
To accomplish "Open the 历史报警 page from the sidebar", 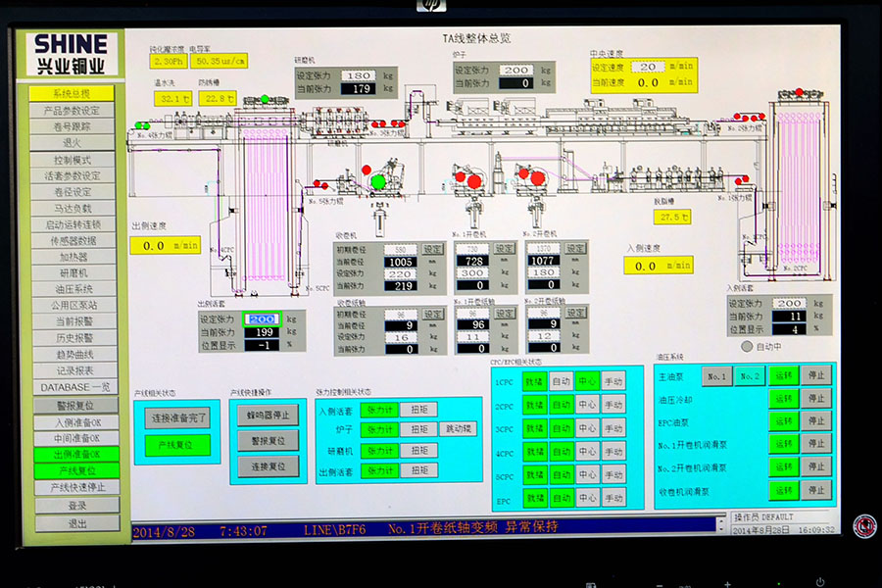I will click(x=73, y=338).
